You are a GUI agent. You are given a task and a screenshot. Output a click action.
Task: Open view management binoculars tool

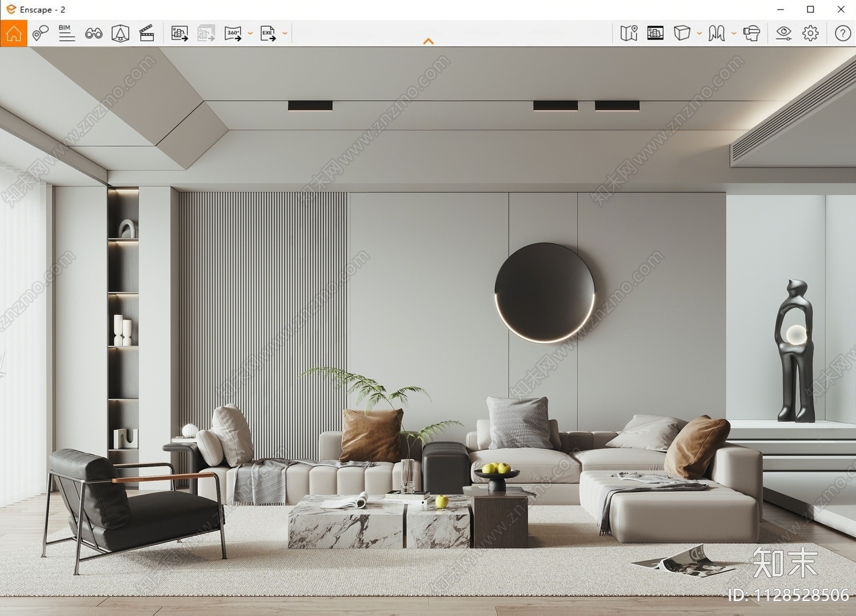(94, 34)
